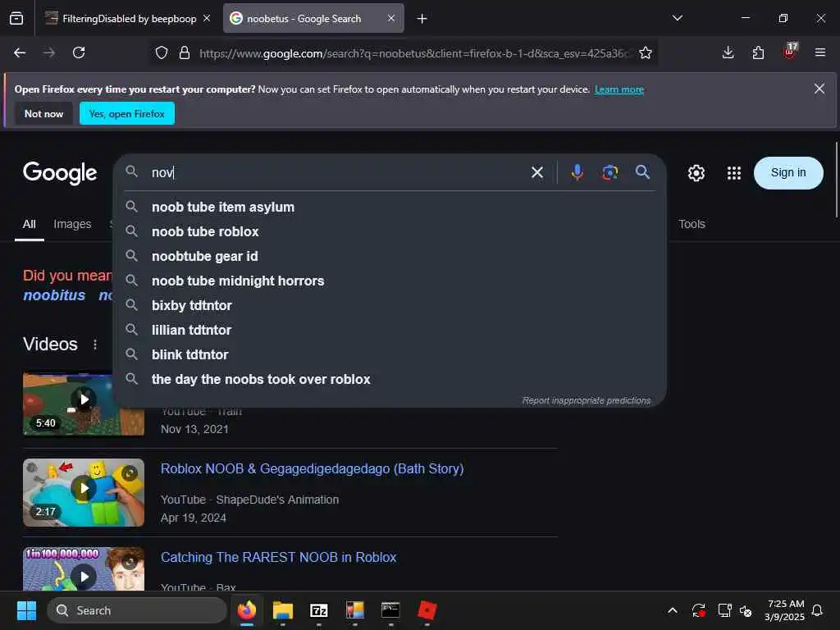View site security lock information
This screenshot has height=630, width=840.
tap(185, 52)
